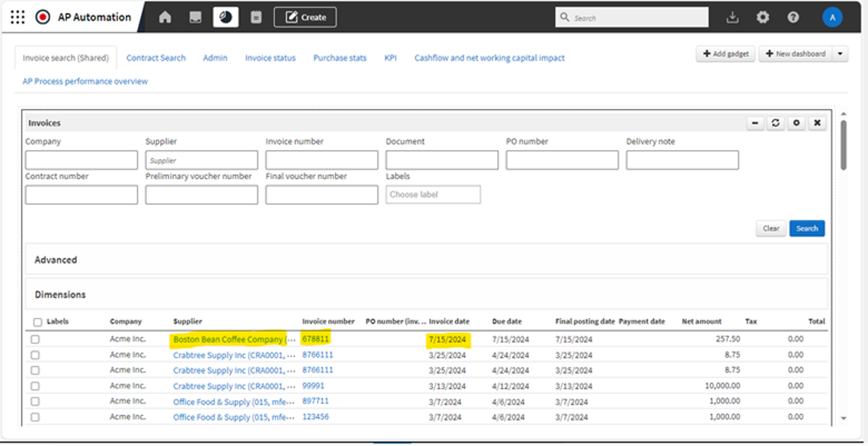Check the Boston Bean Coffee row checkbox
Viewport: 868px width, 446px height.
(35, 339)
